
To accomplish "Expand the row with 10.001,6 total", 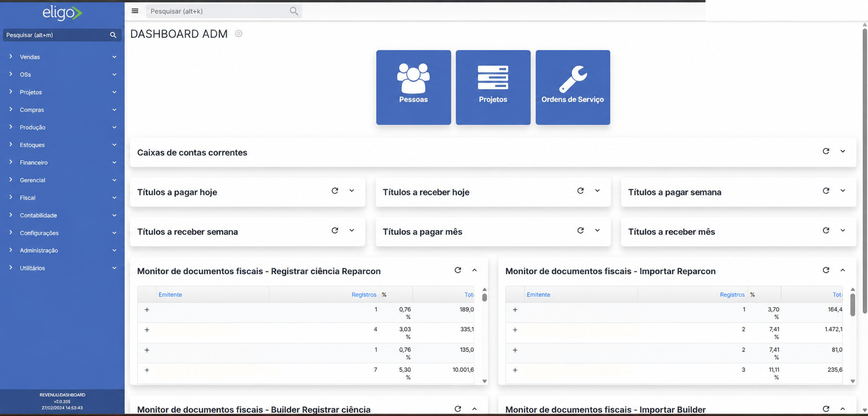I will 147,370.
